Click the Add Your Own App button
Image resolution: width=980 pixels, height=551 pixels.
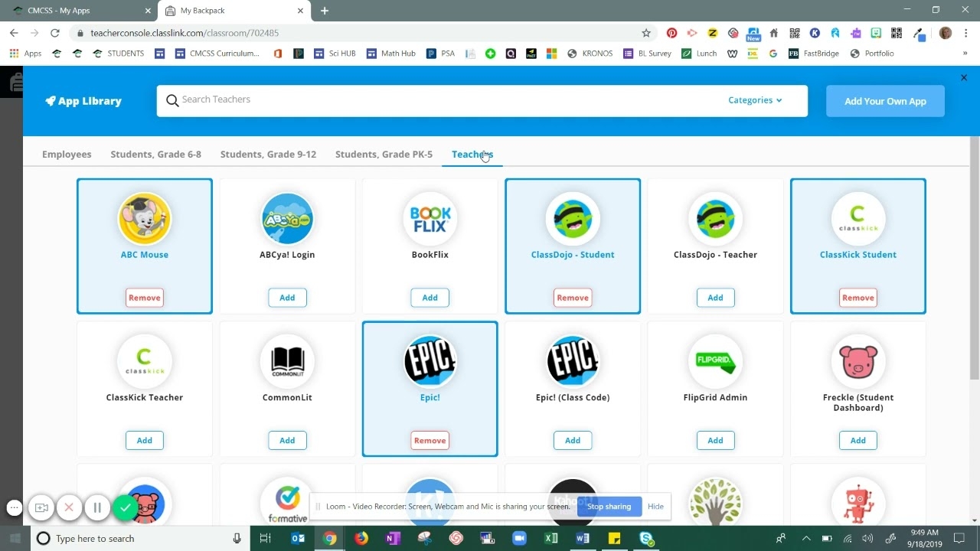coord(884,100)
